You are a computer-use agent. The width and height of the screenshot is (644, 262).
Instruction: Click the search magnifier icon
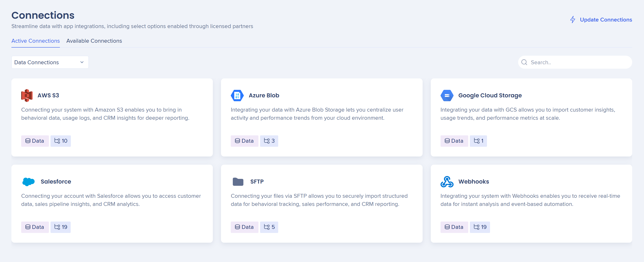[x=524, y=62]
